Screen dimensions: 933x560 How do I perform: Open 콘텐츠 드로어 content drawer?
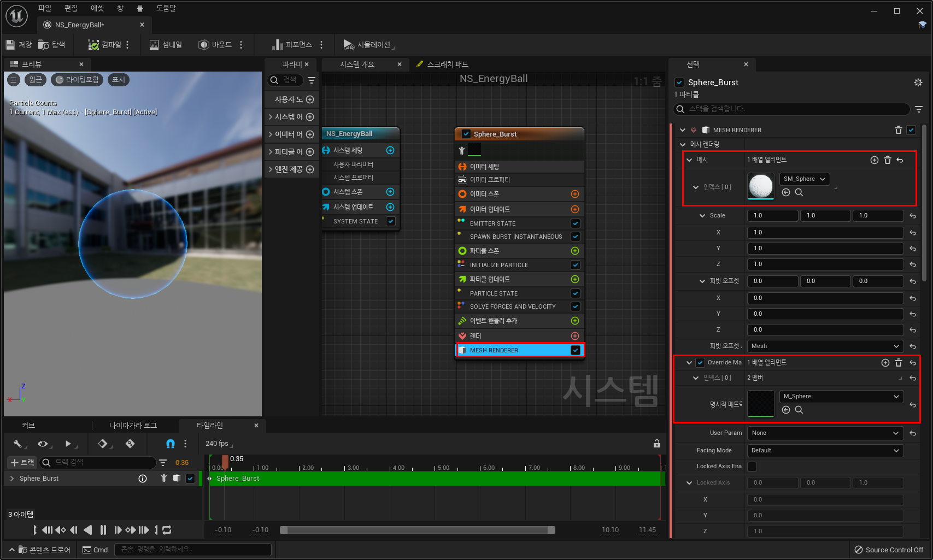[40, 550]
